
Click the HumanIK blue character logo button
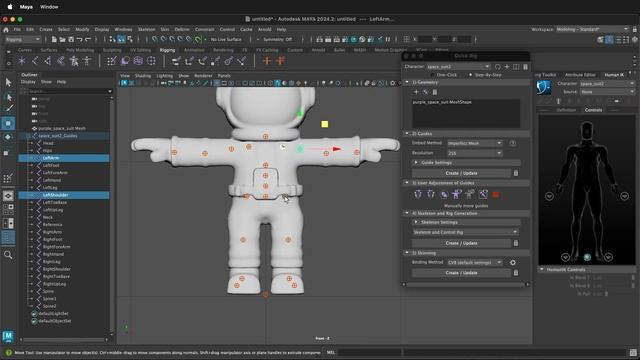click(x=544, y=87)
